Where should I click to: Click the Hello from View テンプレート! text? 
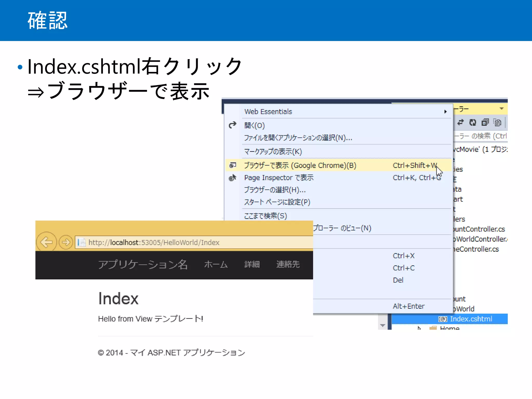pyautogui.click(x=151, y=319)
